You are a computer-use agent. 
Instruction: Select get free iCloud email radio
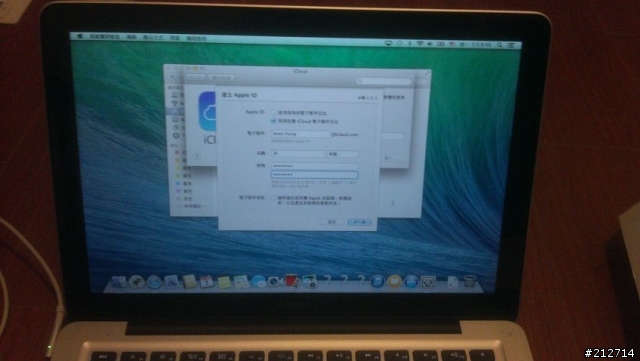273,121
